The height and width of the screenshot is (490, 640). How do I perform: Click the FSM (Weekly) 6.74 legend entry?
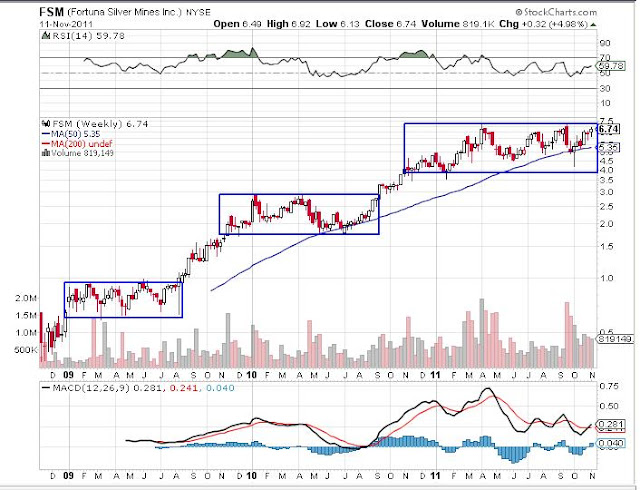(100, 124)
